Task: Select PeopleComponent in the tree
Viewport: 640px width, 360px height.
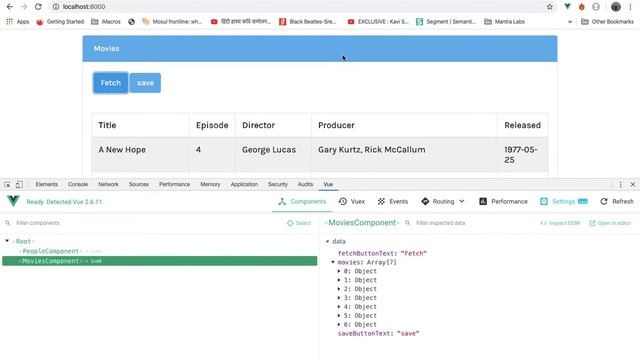Action: pos(51,251)
